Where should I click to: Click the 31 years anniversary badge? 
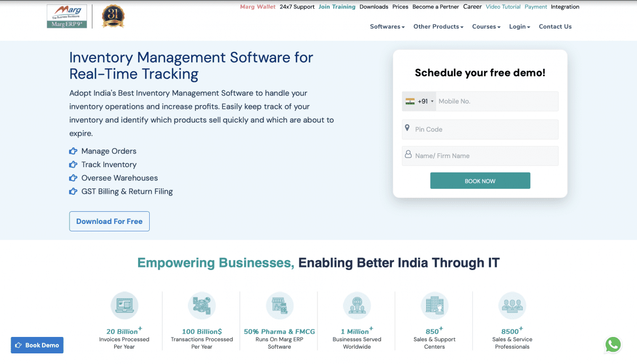[113, 16]
